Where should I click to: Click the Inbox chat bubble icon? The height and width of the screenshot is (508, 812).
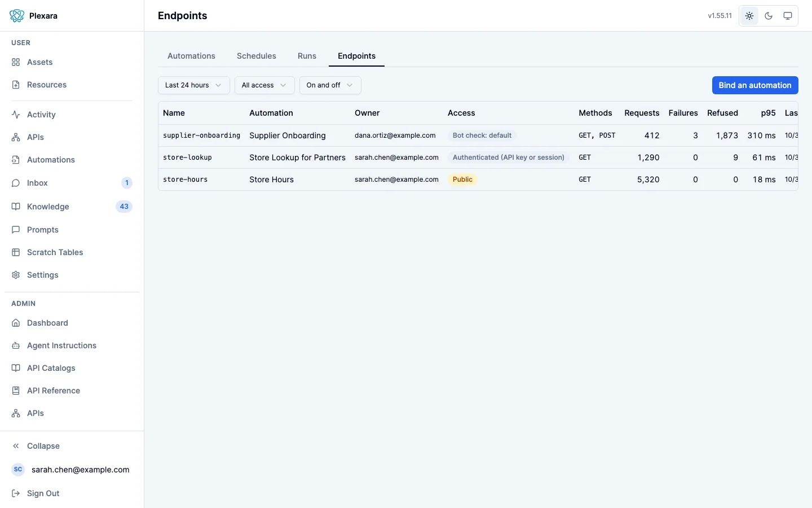(16, 183)
